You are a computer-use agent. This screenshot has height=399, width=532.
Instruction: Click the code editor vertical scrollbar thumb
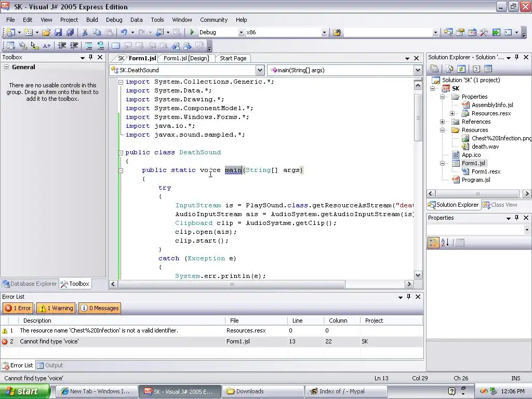click(x=418, y=117)
